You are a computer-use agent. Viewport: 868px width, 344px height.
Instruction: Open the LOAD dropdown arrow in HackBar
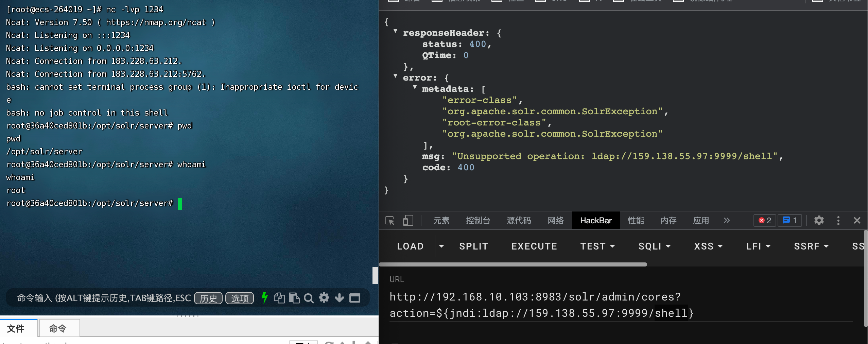click(x=441, y=246)
